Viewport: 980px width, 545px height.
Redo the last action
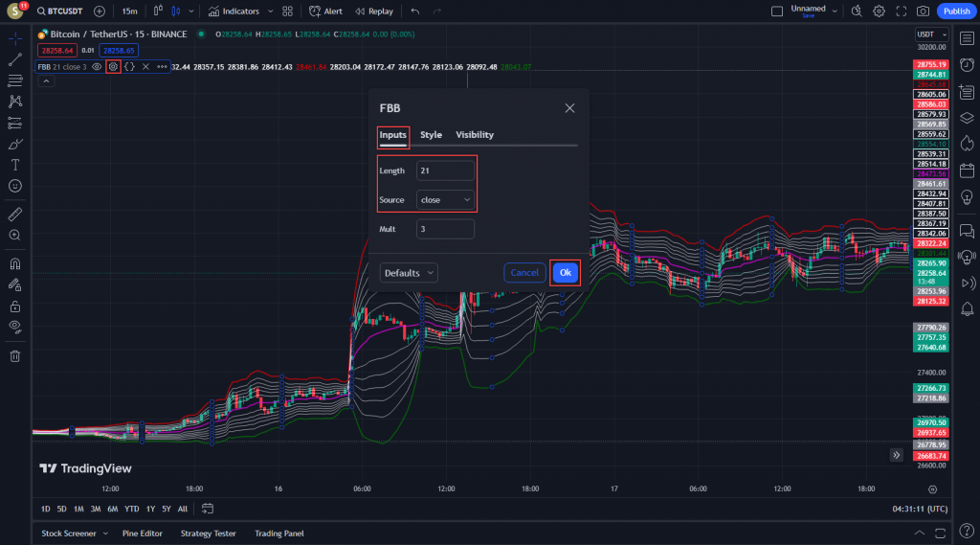(x=436, y=11)
